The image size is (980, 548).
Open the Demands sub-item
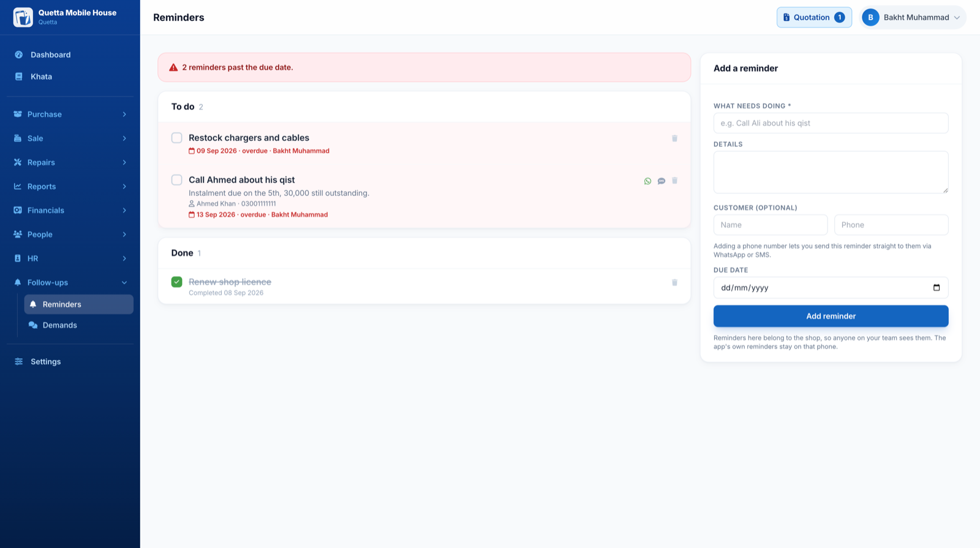coord(78,325)
